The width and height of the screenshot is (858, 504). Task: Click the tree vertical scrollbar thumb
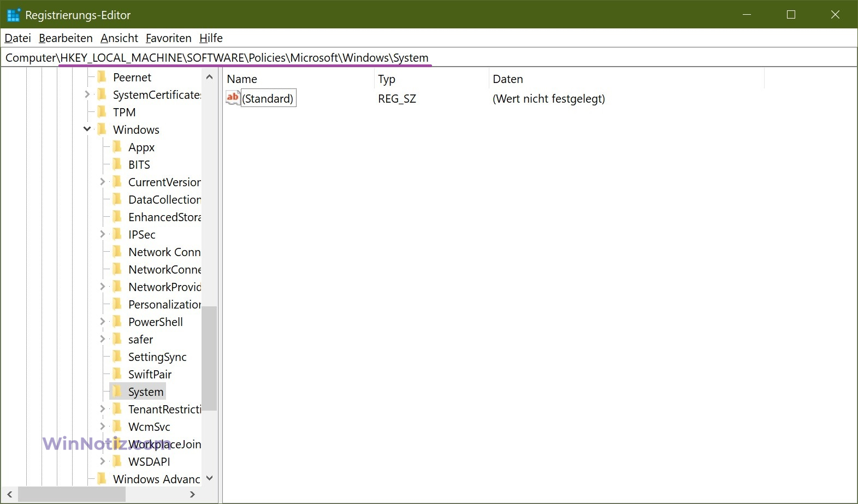point(209,358)
